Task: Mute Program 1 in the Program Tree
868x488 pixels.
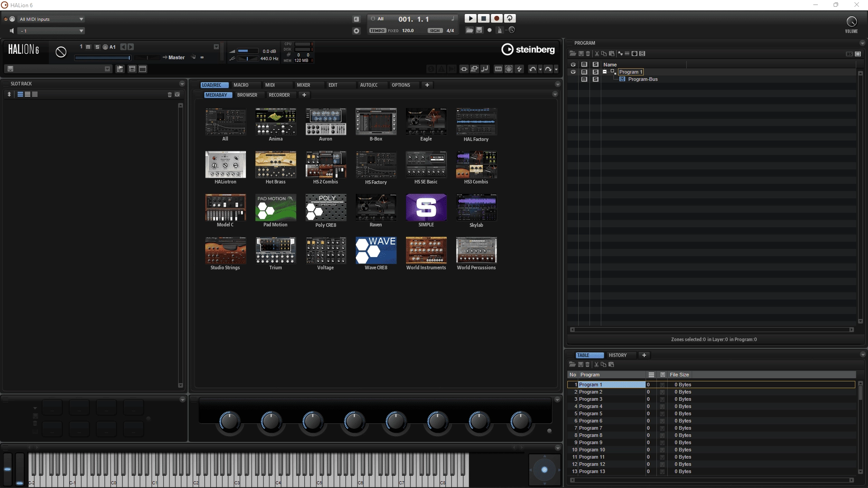Action: pos(584,72)
